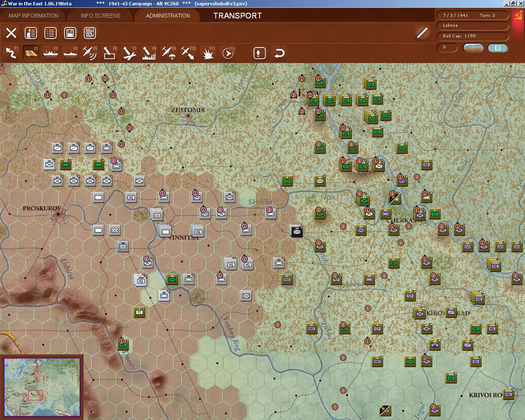
Task: Activate the F6 bomb unit icon
Action: tap(110, 53)
